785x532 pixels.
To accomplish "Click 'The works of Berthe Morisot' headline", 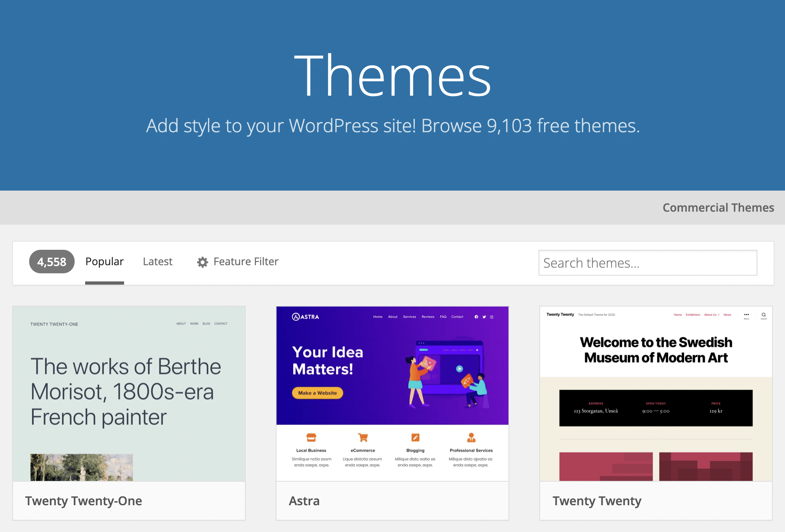I will (126, 392).
